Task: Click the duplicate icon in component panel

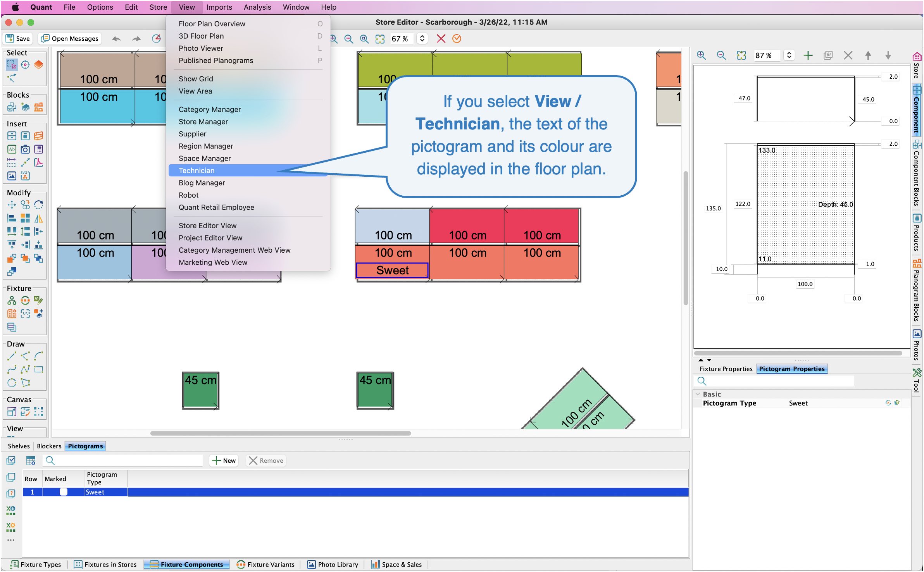Action: (828, 55)
